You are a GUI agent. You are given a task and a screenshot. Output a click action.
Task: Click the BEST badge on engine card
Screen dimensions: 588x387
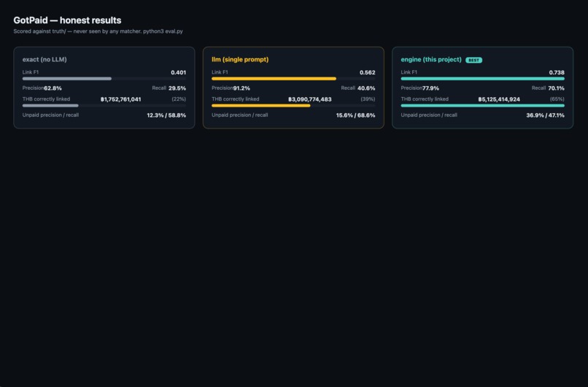coord(474,60)
